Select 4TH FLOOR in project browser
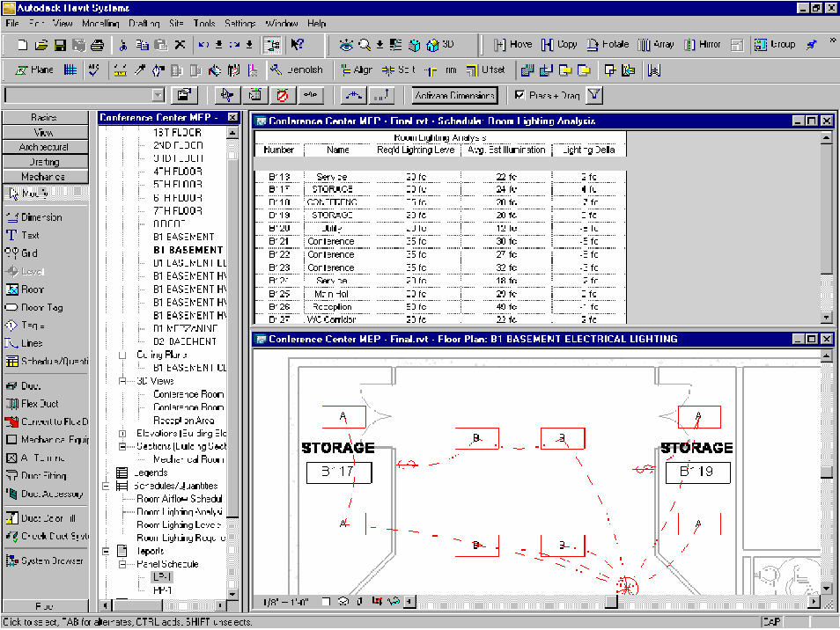Image resolution: width=840 pixels, height=630 pixels. pyautogui.click(x=178, y=172)
